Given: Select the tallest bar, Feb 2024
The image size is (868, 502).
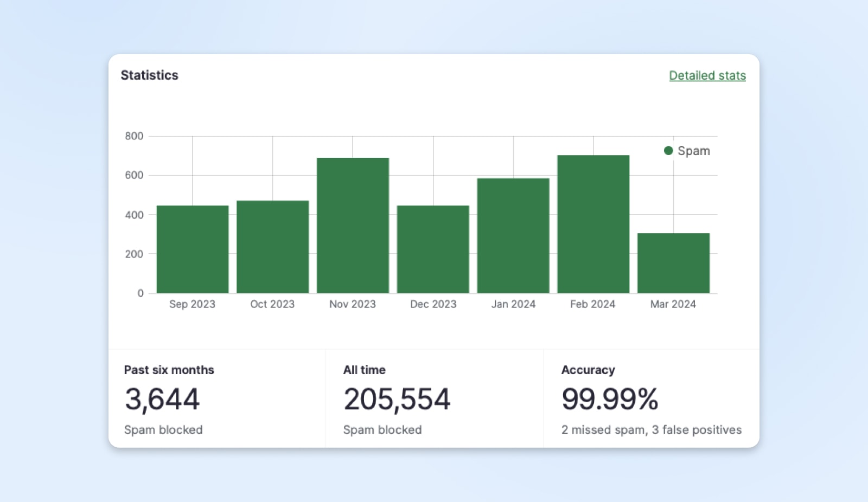Looking at the screenshot, I should pos(593,224).
